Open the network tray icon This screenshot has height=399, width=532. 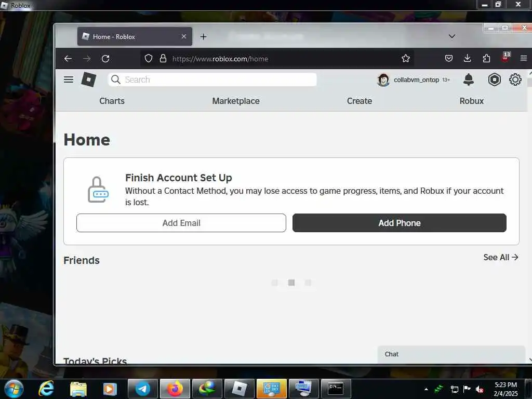pos(454,389)
